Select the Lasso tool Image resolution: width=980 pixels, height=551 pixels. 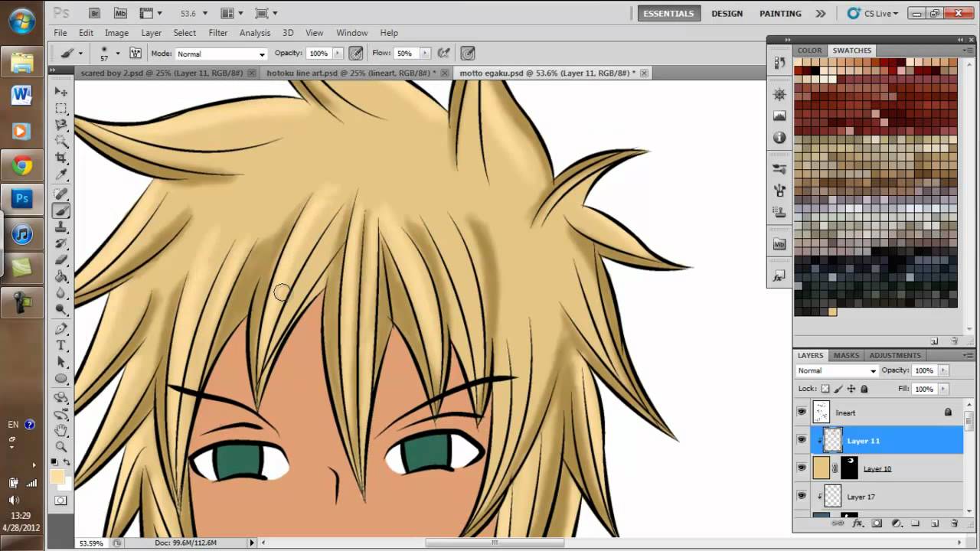tap(61, 125)
